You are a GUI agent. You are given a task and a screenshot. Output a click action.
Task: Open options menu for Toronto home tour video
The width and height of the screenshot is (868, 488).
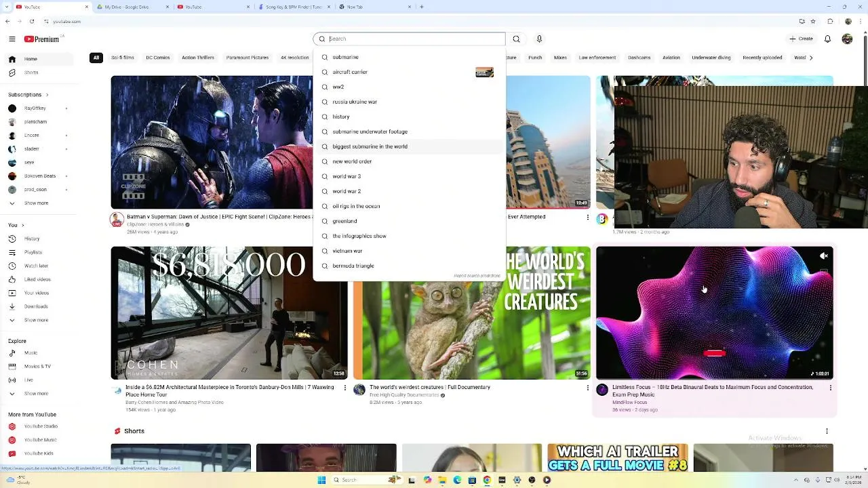345,388
